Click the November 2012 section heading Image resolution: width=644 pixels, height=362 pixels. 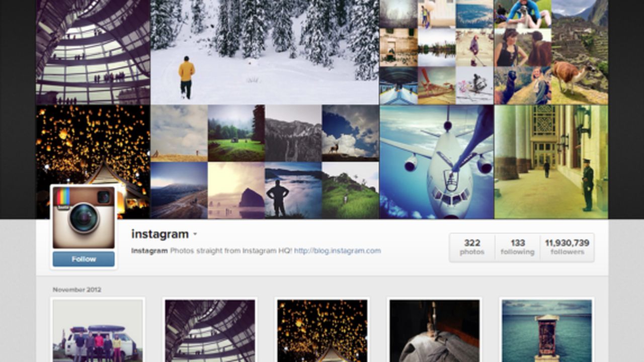pyautogui.click(x=77, y=290)
